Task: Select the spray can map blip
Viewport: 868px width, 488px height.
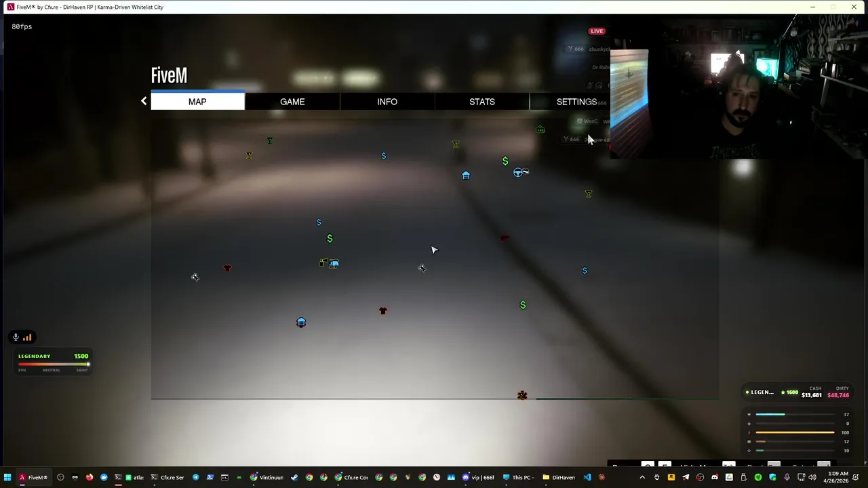Action: (323, 263)
